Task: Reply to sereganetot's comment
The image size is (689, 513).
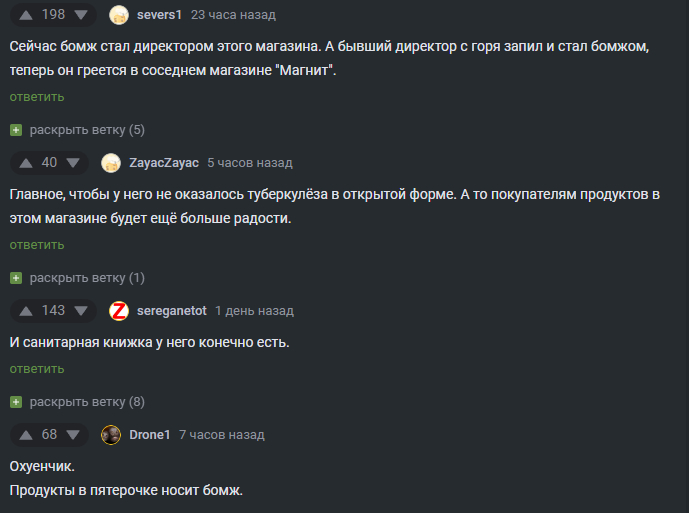Action: [x=37, y=369]
